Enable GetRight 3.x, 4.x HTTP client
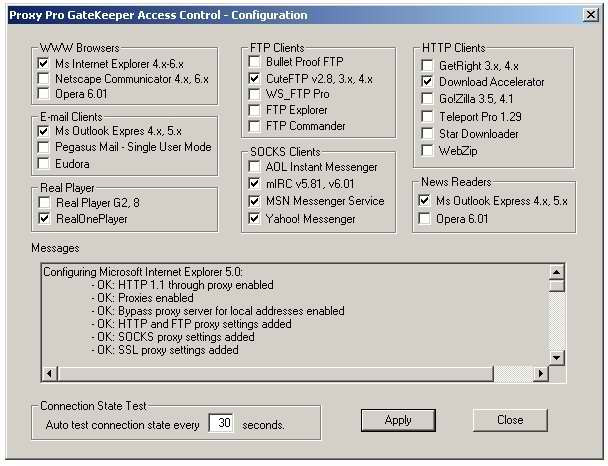The height and width of the screenshot is (466, 608). pos(427,66)
